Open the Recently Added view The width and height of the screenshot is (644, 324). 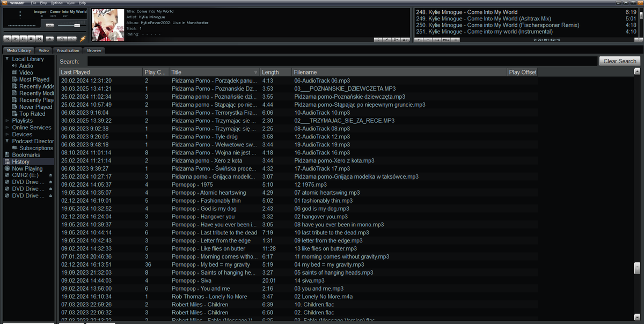[37, 86]
